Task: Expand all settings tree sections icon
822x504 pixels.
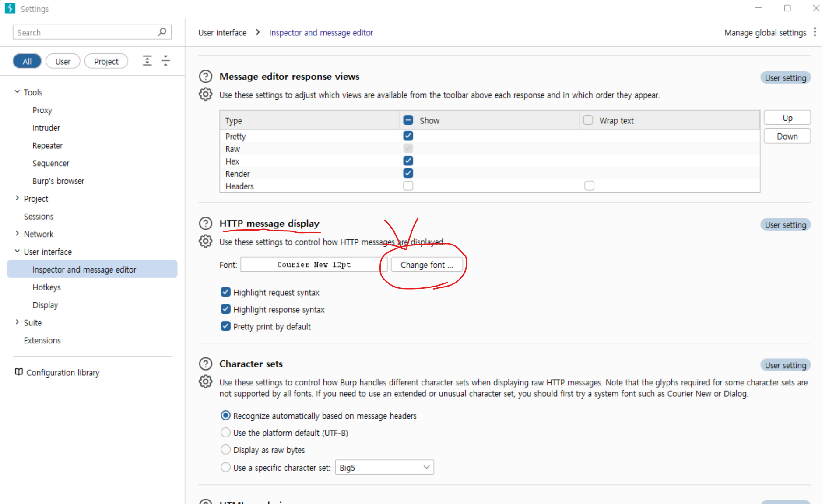Action: coord(147,61)
